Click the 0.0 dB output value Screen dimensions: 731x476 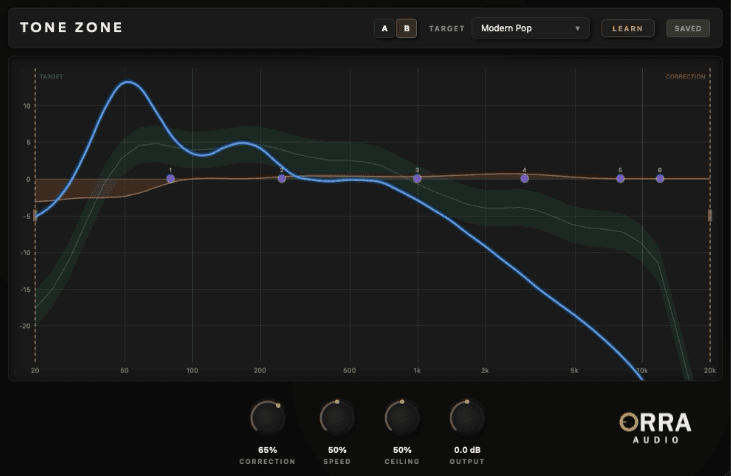467,450
